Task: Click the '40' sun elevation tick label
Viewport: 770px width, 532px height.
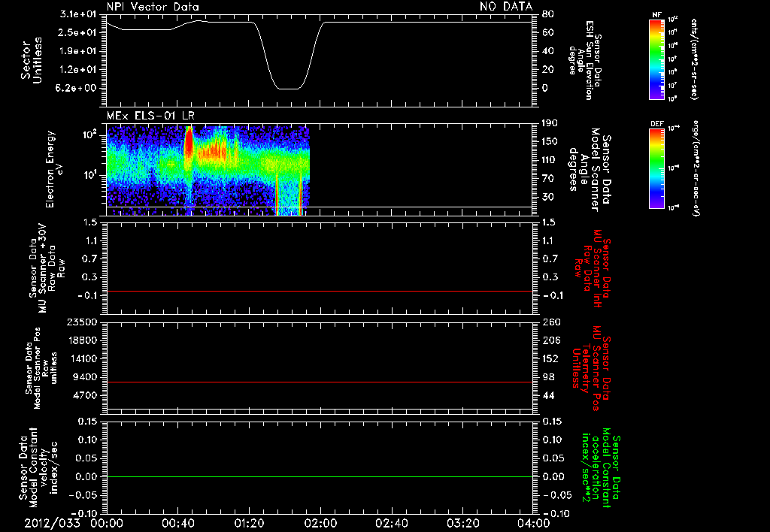Action: tap(548, 51)
